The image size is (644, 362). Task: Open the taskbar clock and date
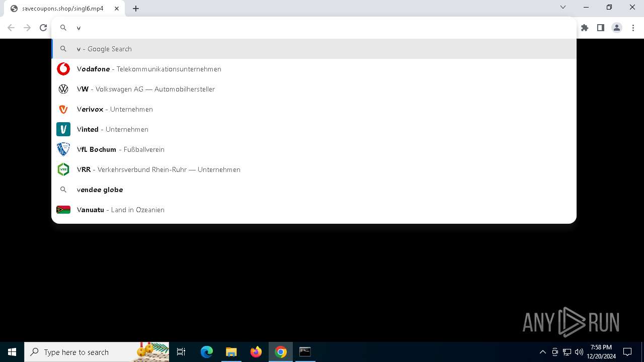601,352
